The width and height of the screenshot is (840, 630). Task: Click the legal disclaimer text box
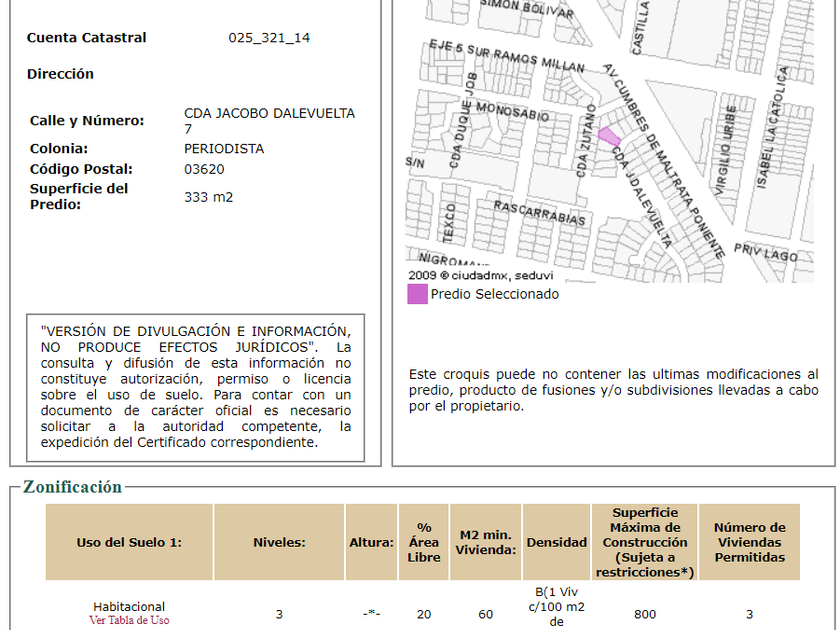tap(196, 387)
